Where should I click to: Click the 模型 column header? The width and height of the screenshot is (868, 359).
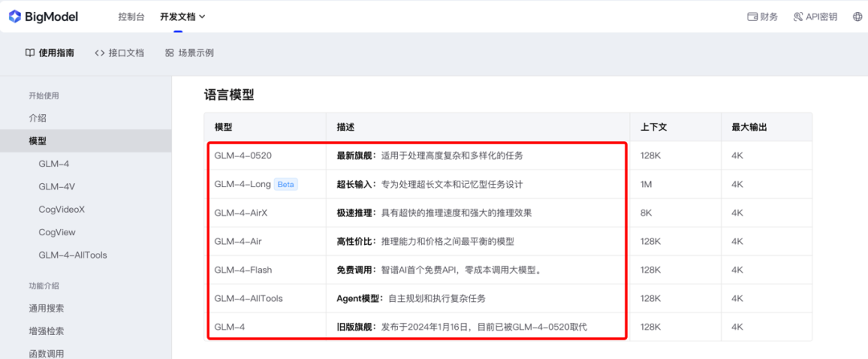(x=223, y=127)
